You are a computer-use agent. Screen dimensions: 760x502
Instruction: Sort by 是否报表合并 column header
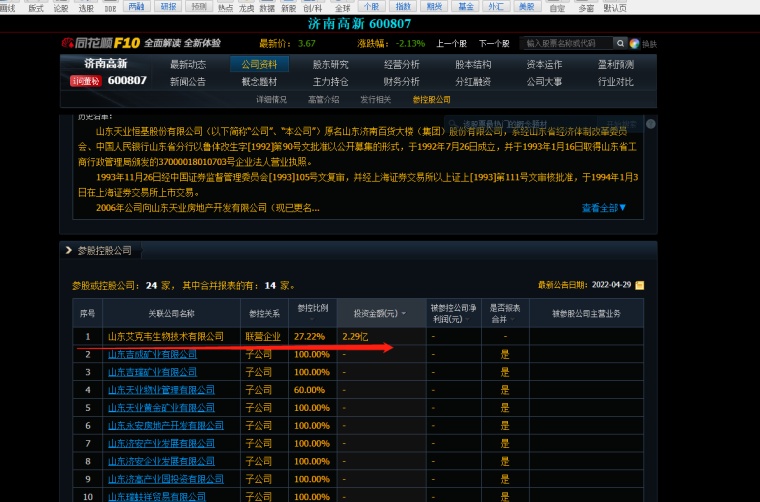click(505, 314)
